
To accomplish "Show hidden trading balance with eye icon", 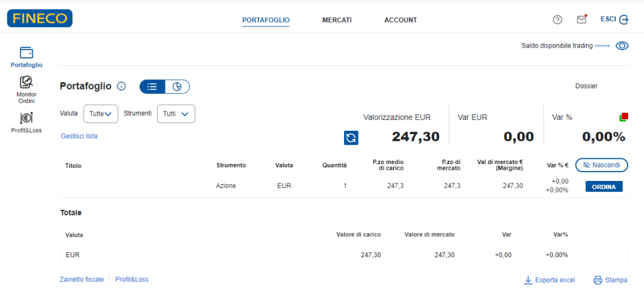I will pyautogui.click(x=622, y=46).
